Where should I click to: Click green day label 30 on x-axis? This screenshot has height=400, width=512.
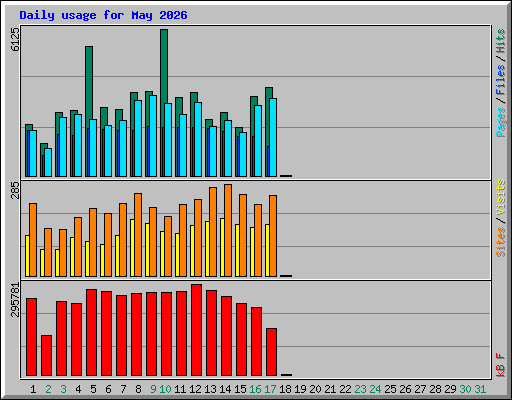465,389
